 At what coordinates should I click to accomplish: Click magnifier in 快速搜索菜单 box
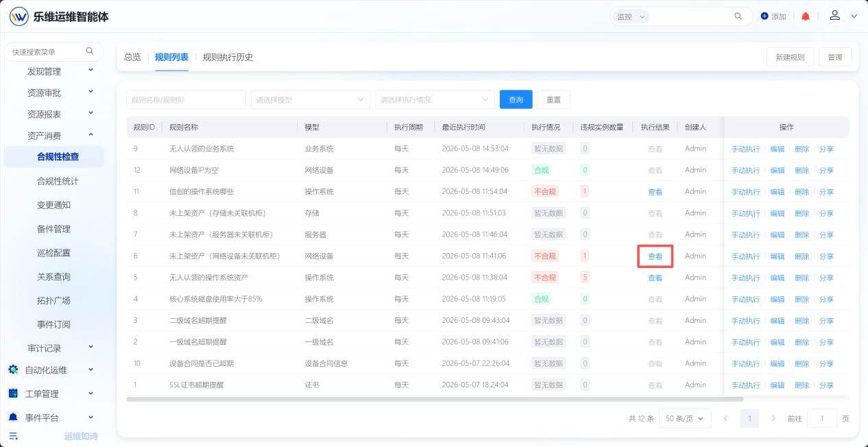[90, 51]
